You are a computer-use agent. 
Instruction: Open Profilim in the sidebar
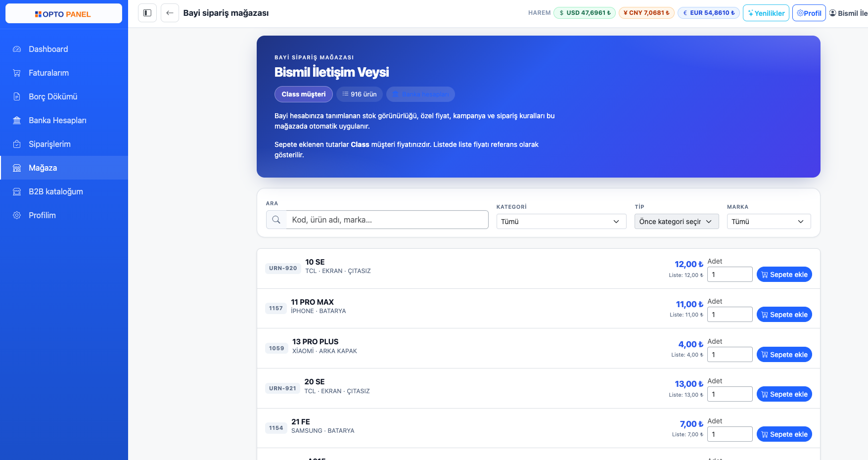(x=64, y=215)
